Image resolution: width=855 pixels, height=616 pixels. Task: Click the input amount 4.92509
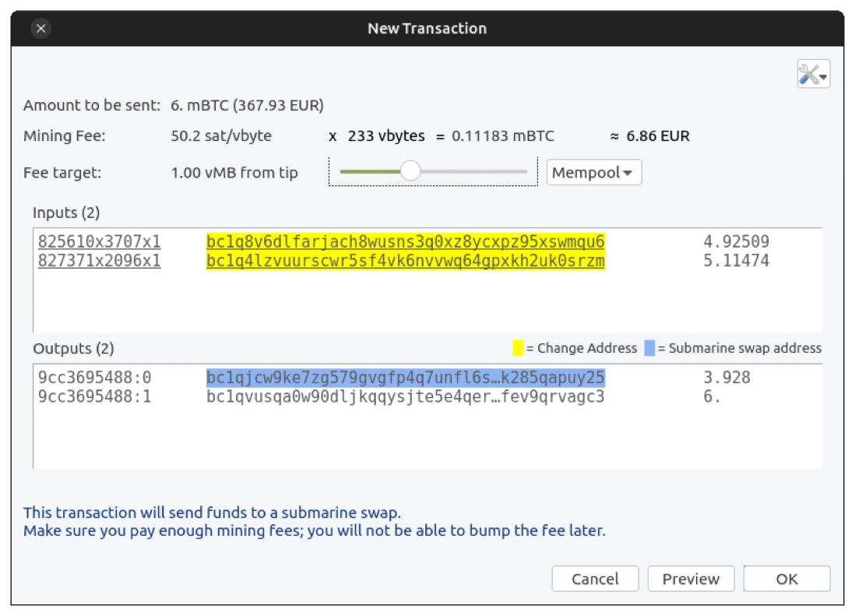(x=736, y=242)
